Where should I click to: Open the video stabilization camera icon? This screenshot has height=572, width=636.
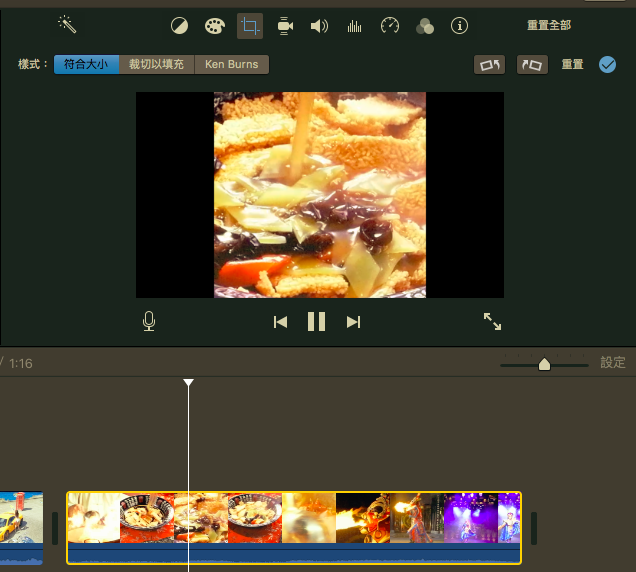pos(285,26)
